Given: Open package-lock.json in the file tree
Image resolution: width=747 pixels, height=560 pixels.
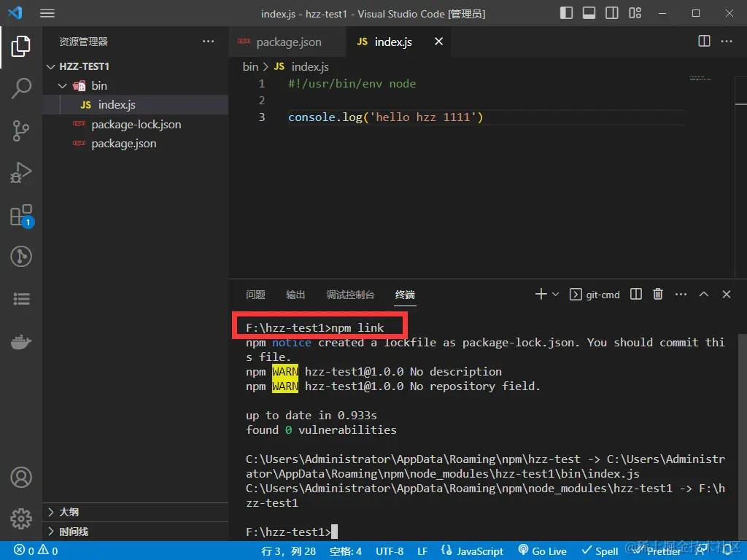Looking at the screenshot, I should pos(136,124).
